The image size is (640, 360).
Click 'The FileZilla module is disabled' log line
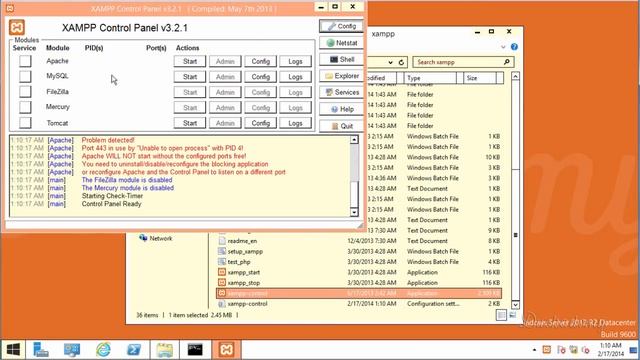(127, 180)
